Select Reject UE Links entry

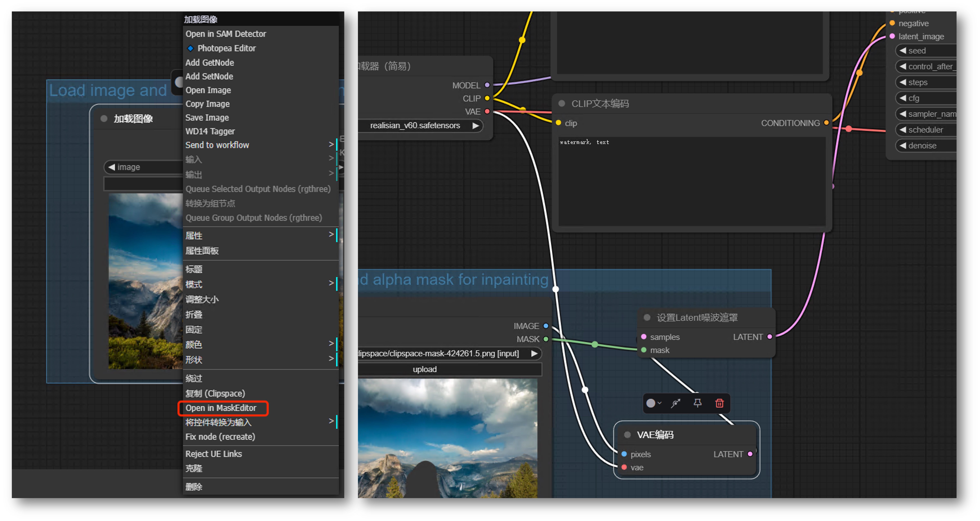[214, 454]
